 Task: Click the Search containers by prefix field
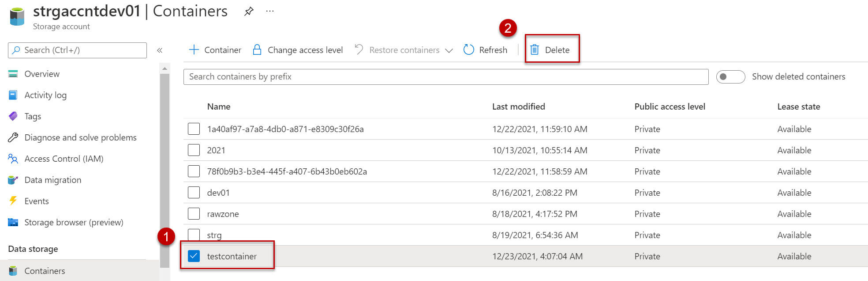[445, 77]
